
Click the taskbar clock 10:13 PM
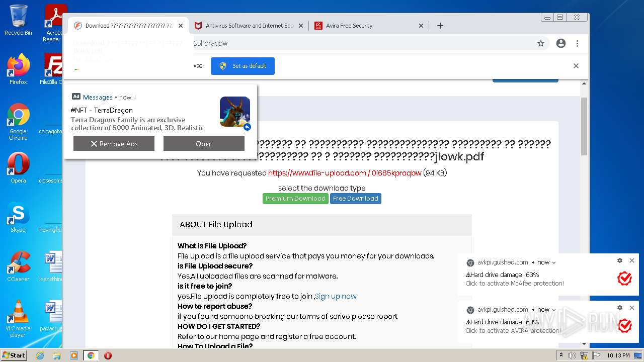[x=618, y=355]
